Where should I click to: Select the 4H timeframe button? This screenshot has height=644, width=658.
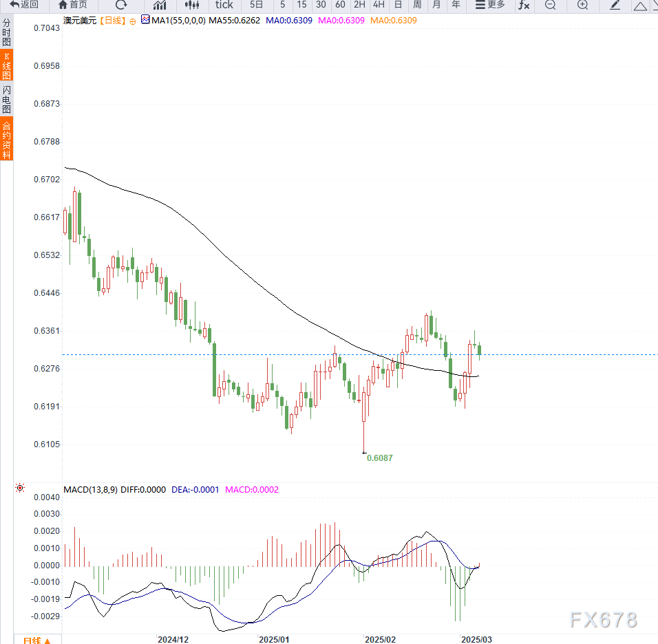click(x=379, y=5)
